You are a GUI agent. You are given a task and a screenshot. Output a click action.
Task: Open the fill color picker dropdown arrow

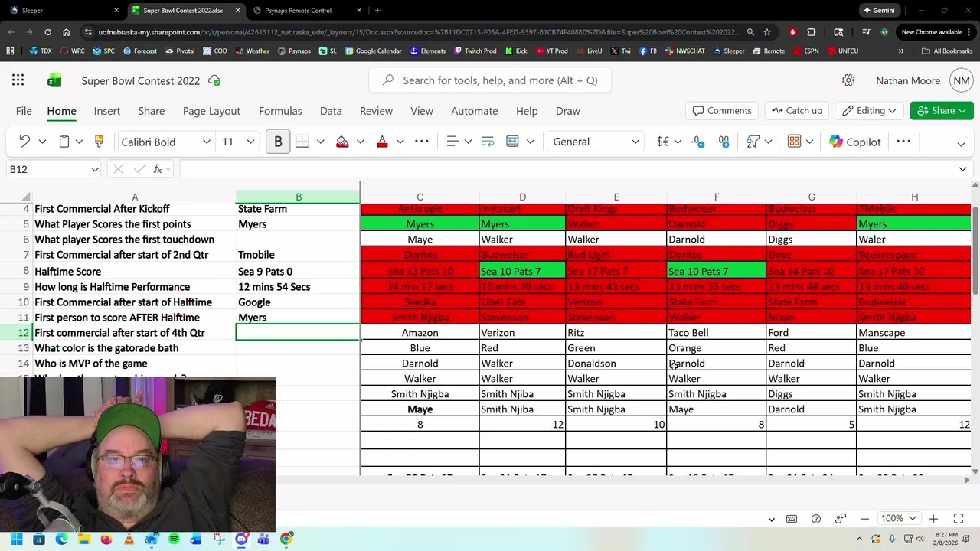(x=360, y=142)
